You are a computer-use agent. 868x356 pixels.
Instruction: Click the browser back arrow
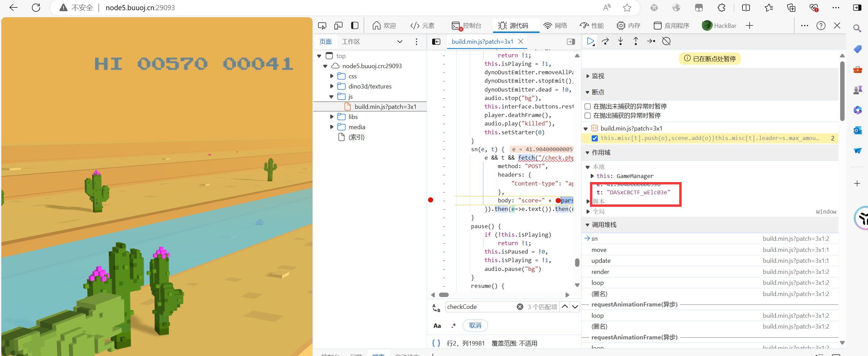tap(14, 7)
